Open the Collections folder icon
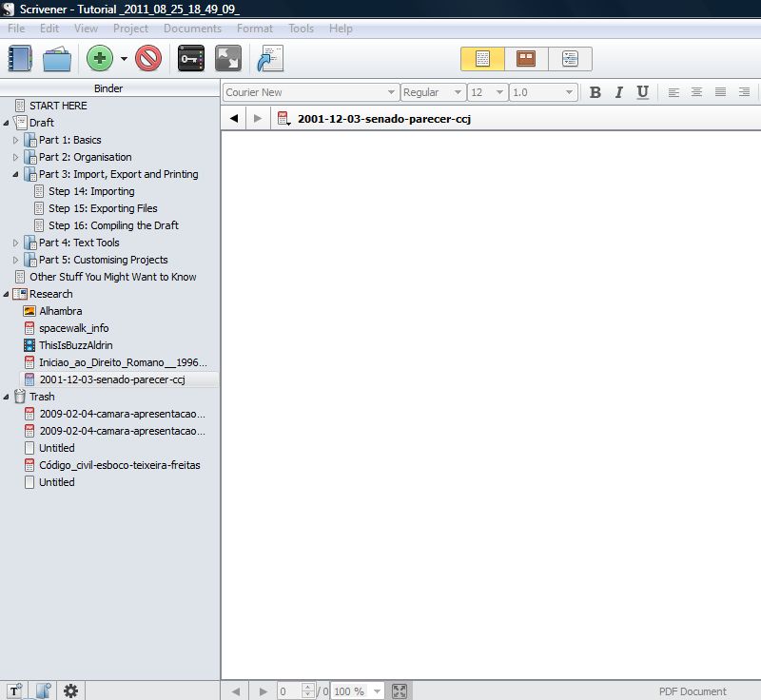Screen dimensions: 761x700 (57, 59)
